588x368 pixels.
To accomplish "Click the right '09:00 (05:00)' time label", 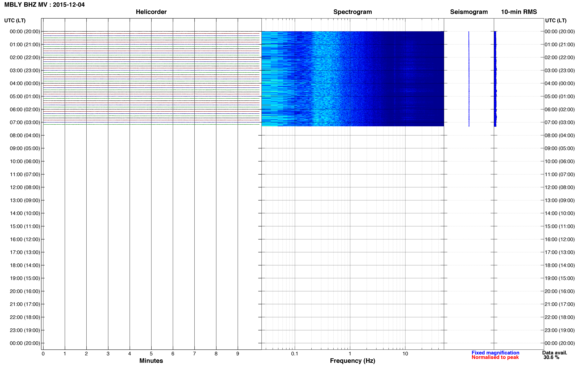I will pyautogui.click(x=560, y=148).
